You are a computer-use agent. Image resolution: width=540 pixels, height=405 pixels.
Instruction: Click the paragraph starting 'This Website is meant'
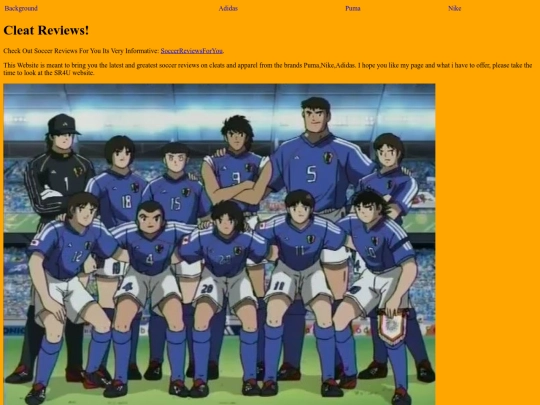click(268, 69)
